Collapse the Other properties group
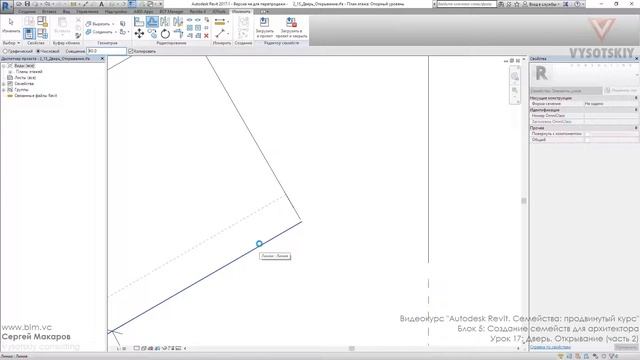This screenshot has width=640, height=360. pos(636,128)
